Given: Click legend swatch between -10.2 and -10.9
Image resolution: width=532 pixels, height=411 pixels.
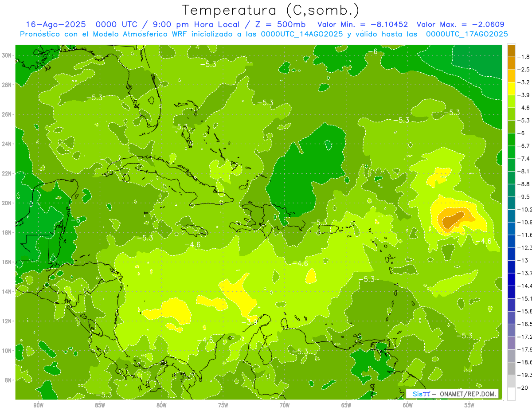Looking at the screenshot, I should point(511,216).
